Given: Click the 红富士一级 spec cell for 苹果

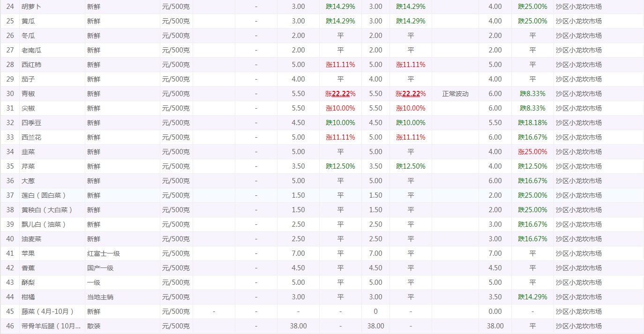Looking at the screenshot, I should pyautogui.click(x=104, y=253).
